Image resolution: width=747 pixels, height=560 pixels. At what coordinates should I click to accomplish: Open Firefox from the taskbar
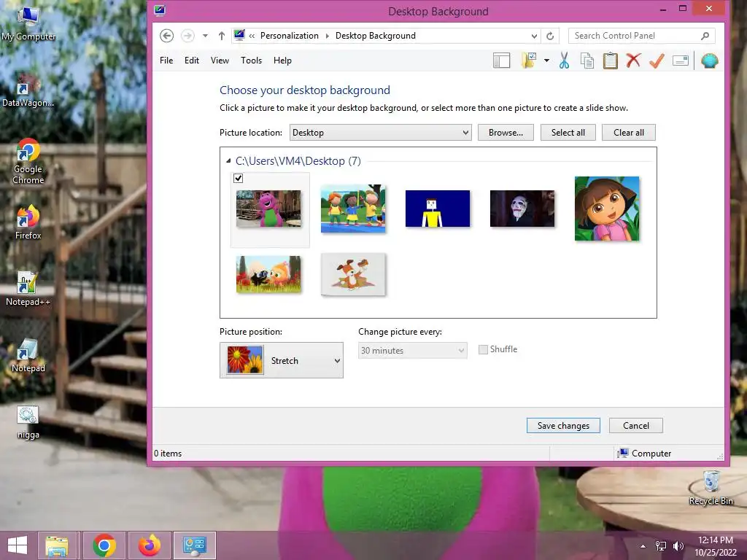[x=150, y=545]
